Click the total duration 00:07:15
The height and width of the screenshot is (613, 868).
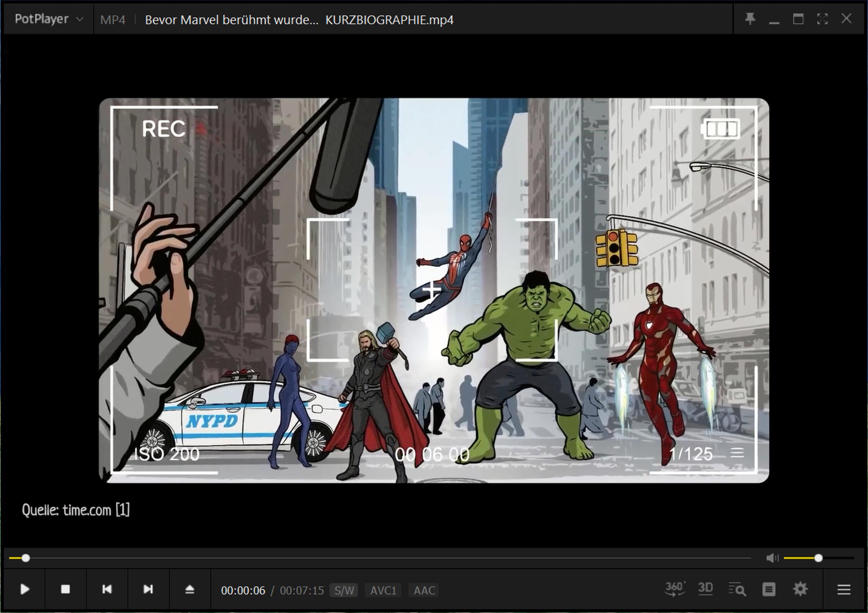tap(302, 590)
